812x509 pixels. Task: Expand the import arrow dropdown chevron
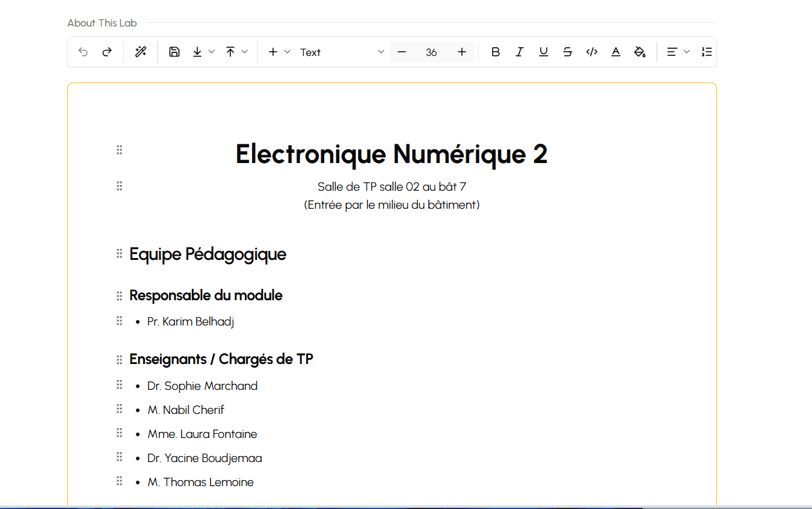tap(212, 52)
